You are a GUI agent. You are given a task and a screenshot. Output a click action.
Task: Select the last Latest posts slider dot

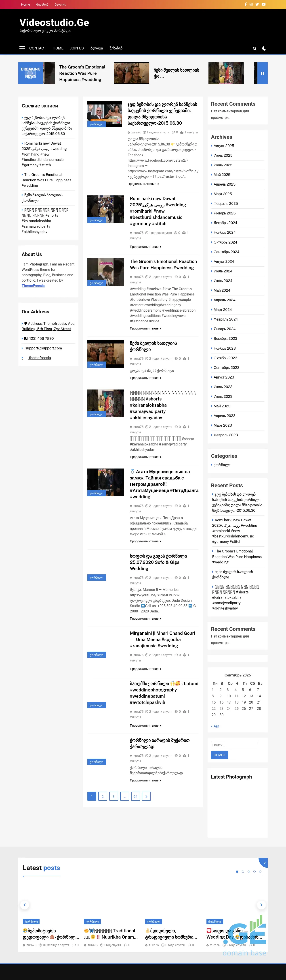(x=260, y=872)
